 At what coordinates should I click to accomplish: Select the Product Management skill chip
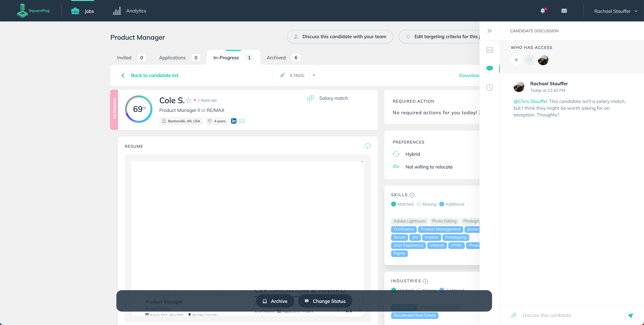[441, 229]
